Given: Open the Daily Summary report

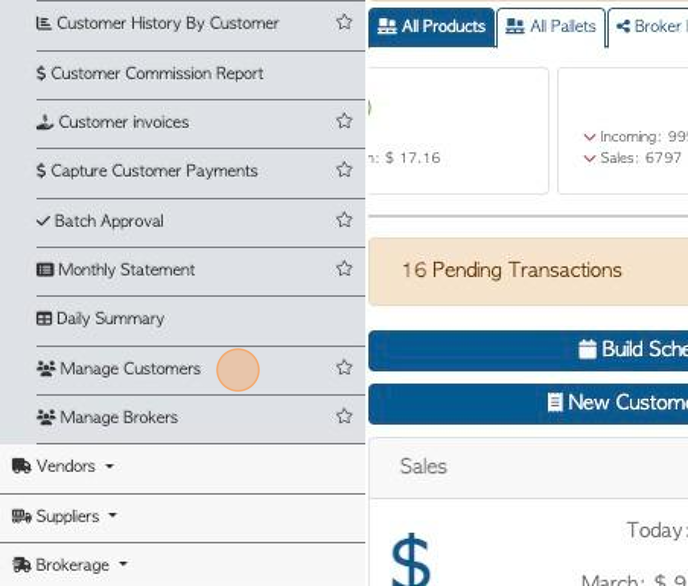Looking at the screenshot, I should 100,318.
